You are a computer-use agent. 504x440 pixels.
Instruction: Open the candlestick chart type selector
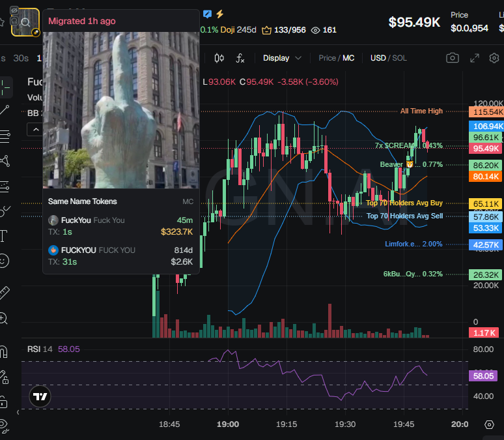coord(219,58)
